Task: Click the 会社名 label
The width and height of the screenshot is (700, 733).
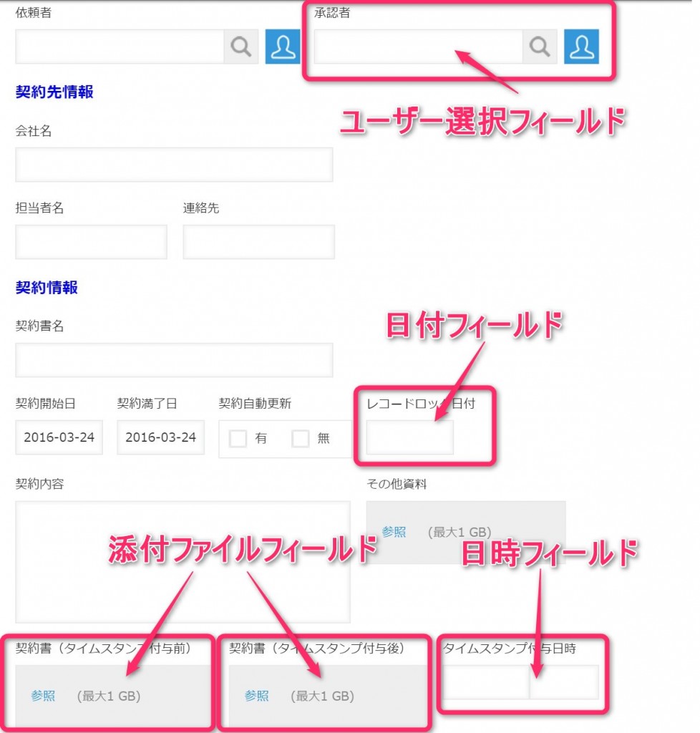Action: click(34, 131)
